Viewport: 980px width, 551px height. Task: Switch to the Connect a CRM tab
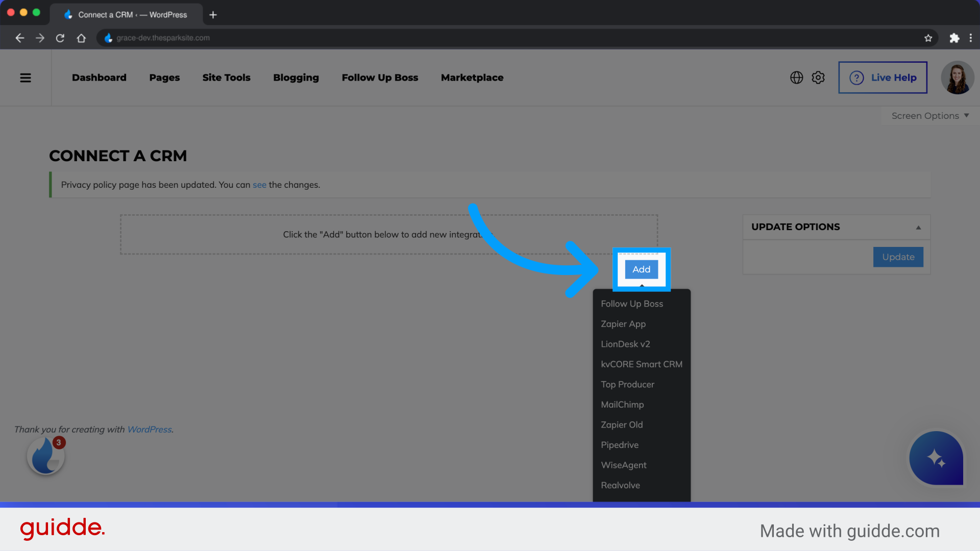[x=127, y=14]
